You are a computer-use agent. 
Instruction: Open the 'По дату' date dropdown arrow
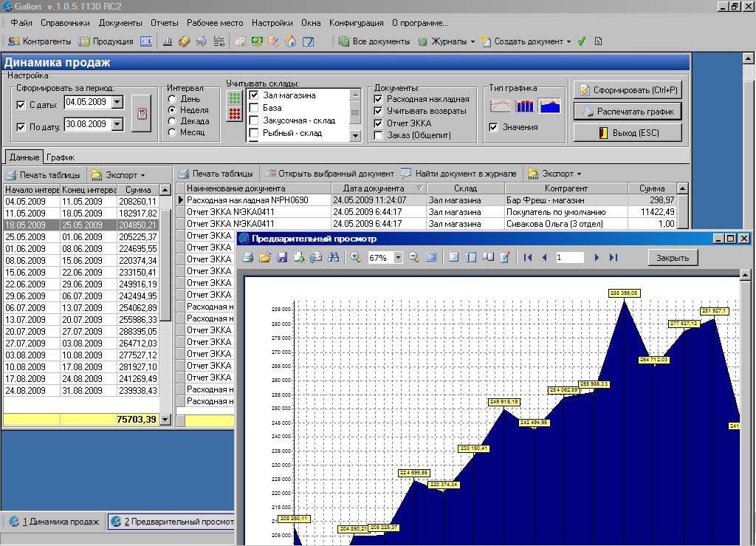click(x=117, y=124)
